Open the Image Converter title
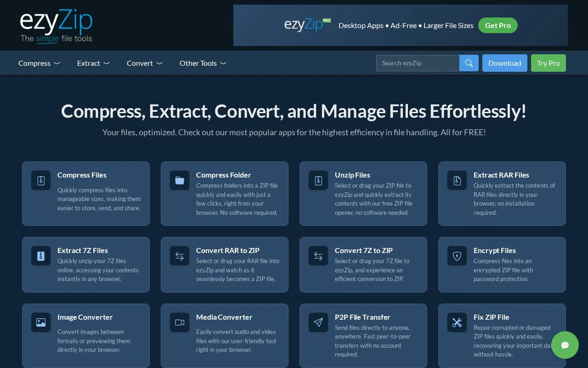This screenshot has width=588, height=368. point(85,317)
